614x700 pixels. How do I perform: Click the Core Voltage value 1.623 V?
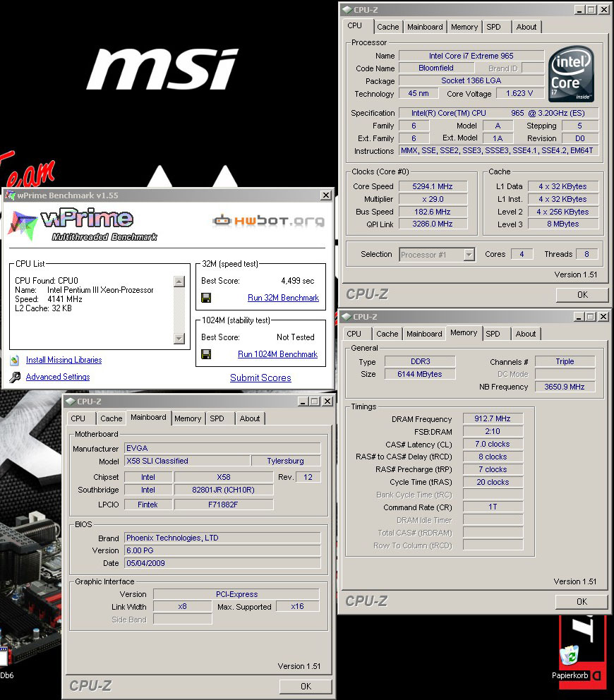click(519, 93)
